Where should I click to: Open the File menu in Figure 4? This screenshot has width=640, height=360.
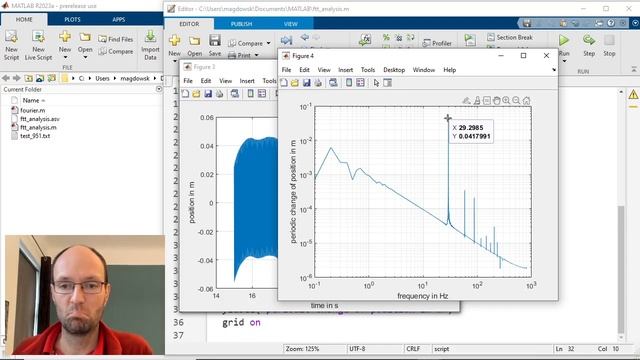(x=287, y=70)
